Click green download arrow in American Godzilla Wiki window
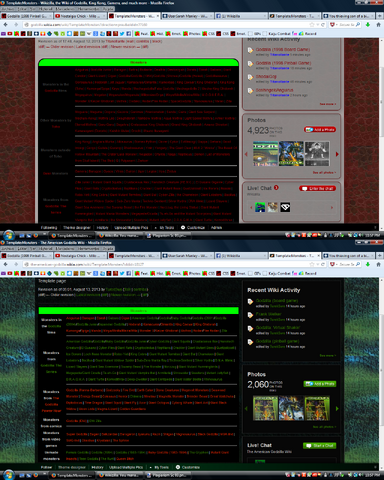384x480 pixels. tap(368, 264)
